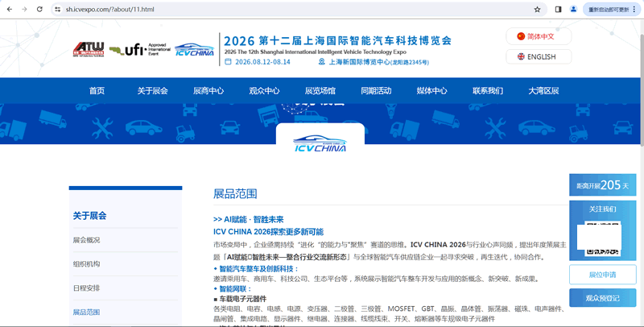Image resolution: width=644 pixels, height=327 pixels.
Task: Click the browser forward arrow
Action: point(24,9)
